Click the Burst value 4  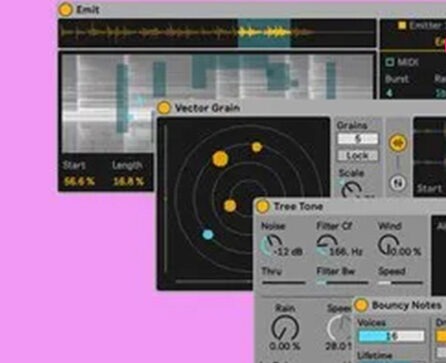tap(389, 93)
